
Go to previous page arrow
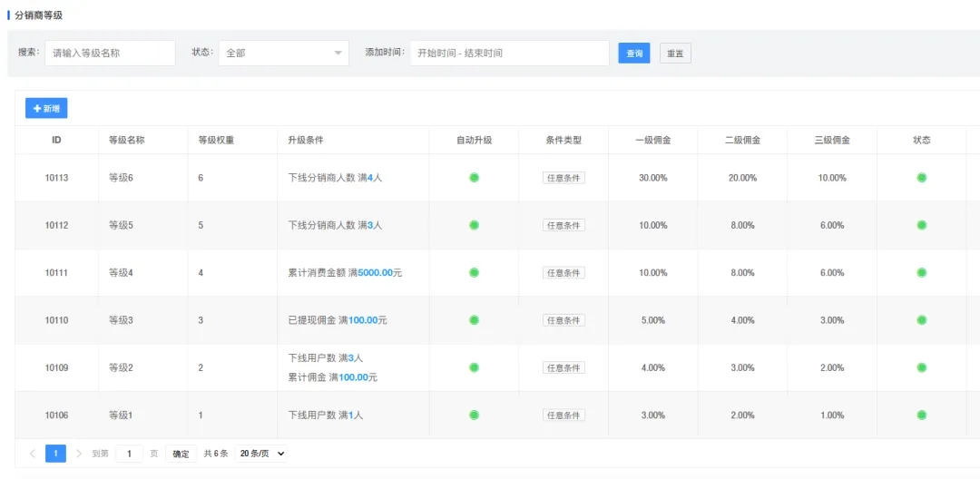[33, 454]
